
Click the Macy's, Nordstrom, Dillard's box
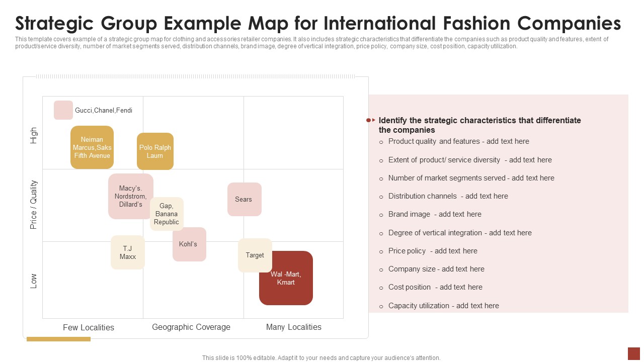pos(131,196)
